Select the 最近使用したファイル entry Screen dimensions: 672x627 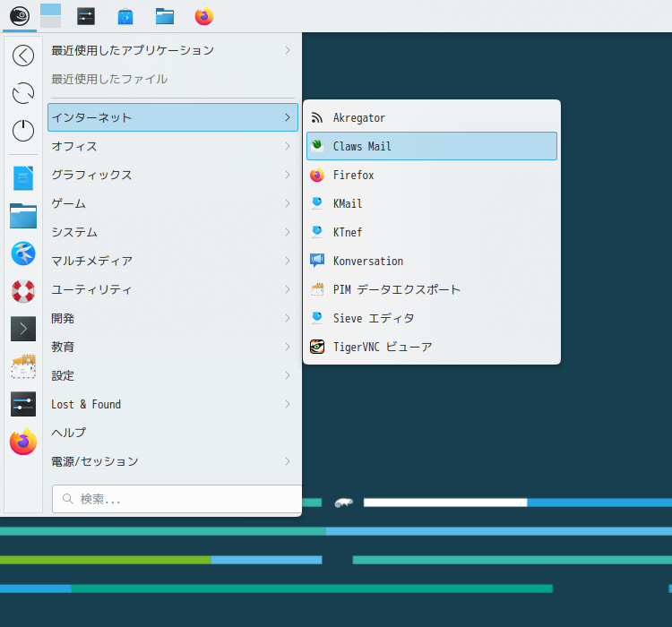[x=173, y=79]
